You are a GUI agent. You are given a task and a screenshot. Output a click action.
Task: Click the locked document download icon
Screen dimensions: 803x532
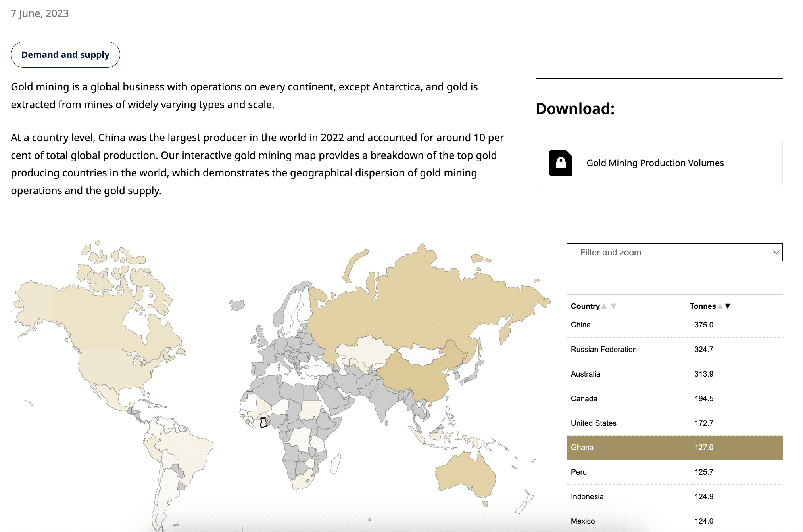click(x=561, y=163)
